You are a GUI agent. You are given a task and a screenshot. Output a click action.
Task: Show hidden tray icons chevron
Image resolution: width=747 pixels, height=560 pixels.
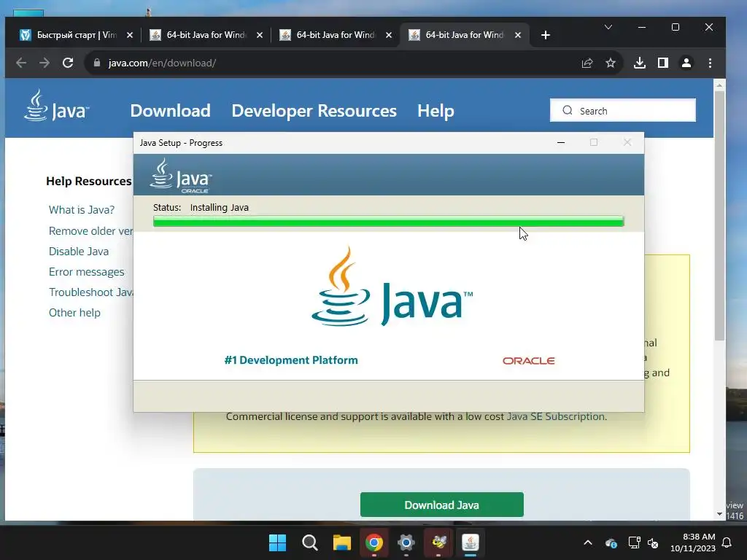pos(588,542)
